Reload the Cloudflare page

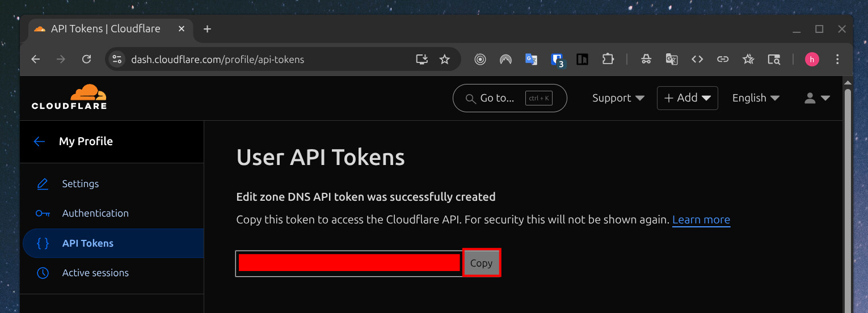tap(87, 59)
